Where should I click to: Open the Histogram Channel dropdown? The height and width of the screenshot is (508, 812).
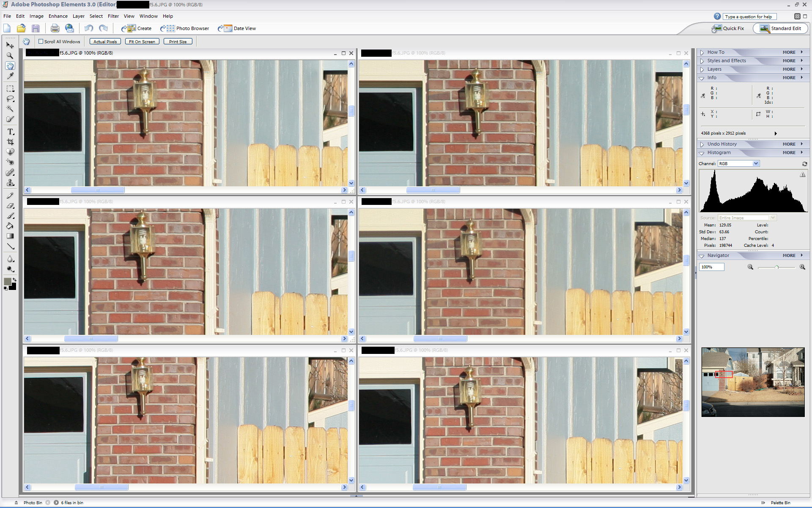tap(738, 163)
